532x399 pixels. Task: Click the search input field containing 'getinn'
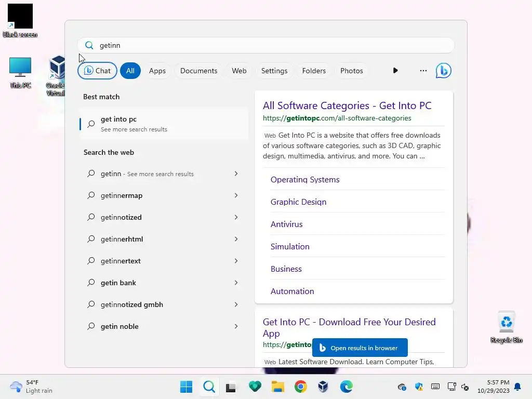point(265,46)
